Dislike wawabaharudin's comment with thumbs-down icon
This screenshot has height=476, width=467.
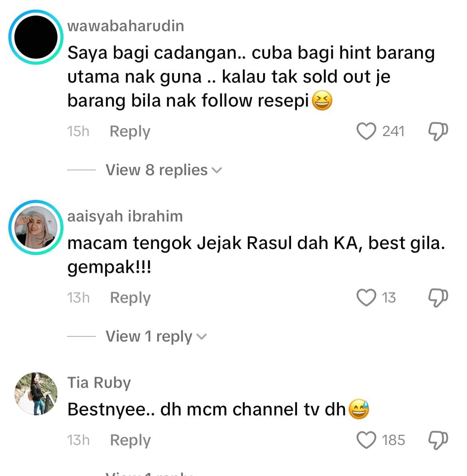(x=438, y=131)
